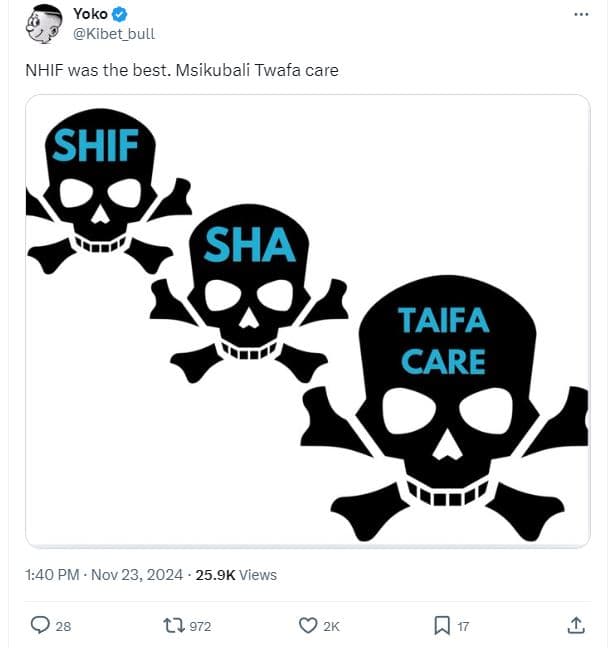Like the post with the heart icon

[x=308, y=625]
